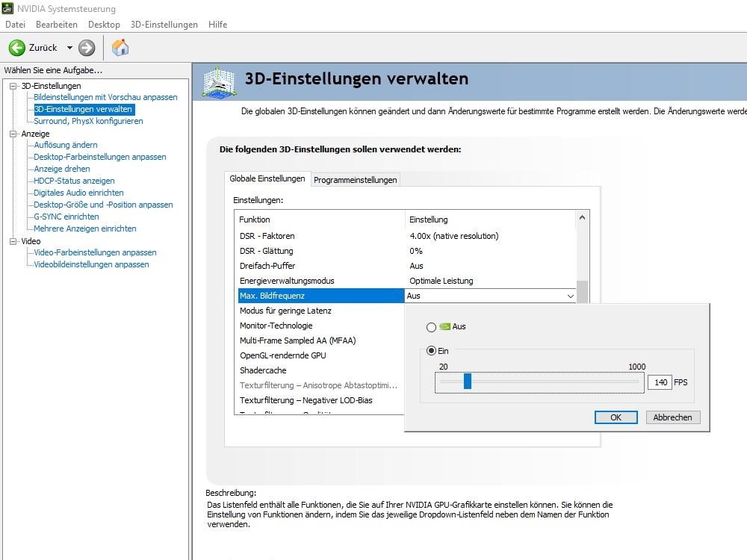This screenshot has height=560, width=747.
Task: Click the green Zurück back arrow icon
Action: click(17, 48)
